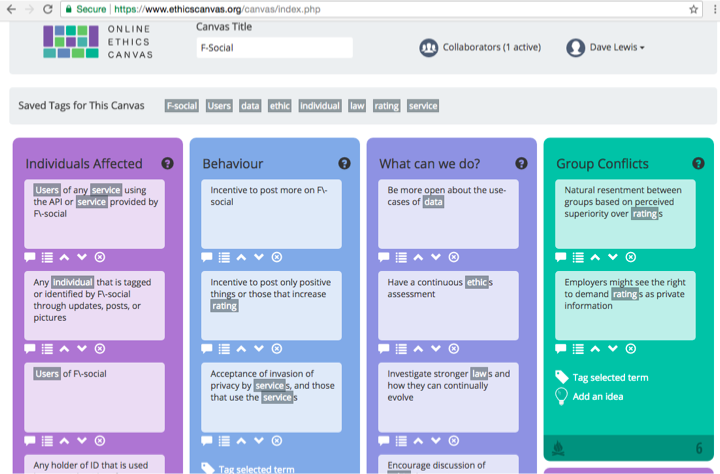The width and height of the screenshot is (720, 474).
Task: Move 'Investigate stronger laws' card up
Action: pos(418,441)
